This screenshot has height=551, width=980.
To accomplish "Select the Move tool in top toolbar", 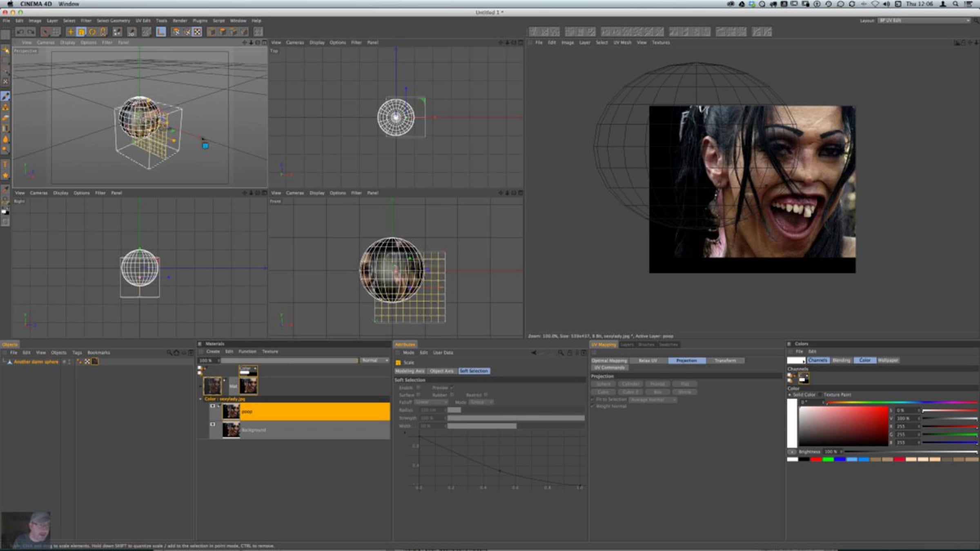I will 71,32.
